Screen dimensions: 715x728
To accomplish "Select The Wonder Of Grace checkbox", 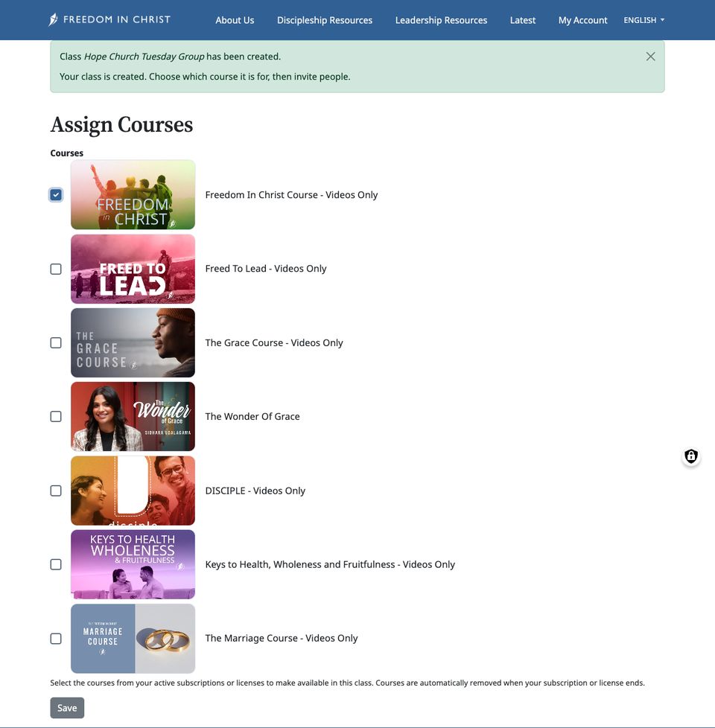I will pos(56,416).
